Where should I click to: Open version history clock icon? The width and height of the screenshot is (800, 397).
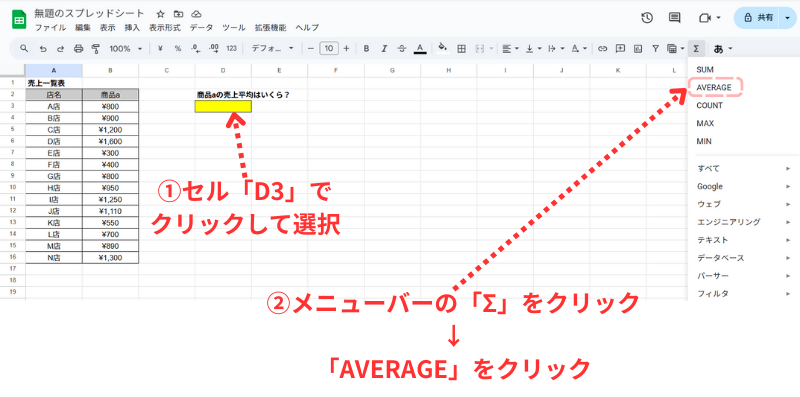647,18
